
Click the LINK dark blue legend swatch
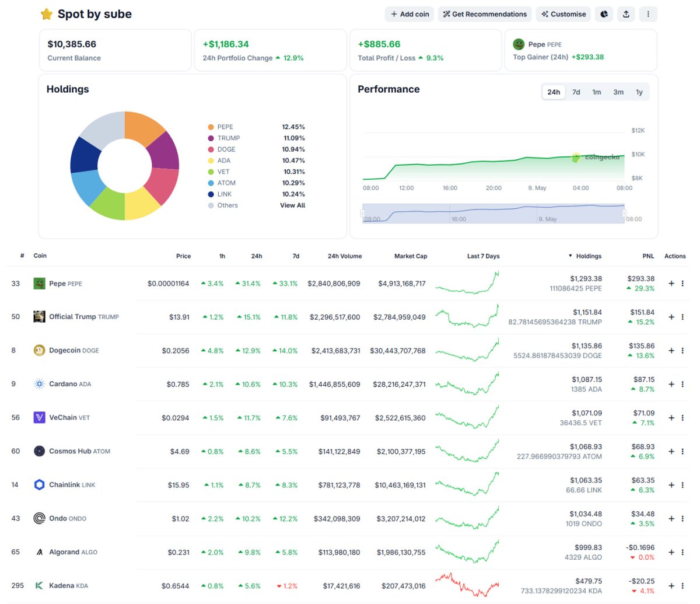tap(211, 194)
